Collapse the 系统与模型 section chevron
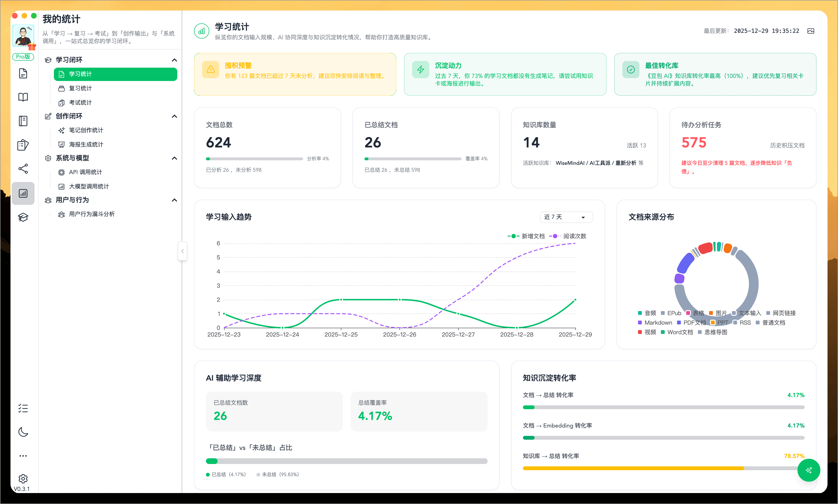This screenshot has height=504, width=838. click(x=174, y=158)
